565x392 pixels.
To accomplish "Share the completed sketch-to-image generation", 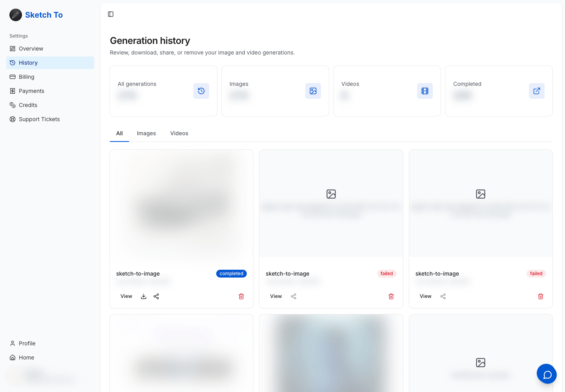I will [x=156, y=296].
